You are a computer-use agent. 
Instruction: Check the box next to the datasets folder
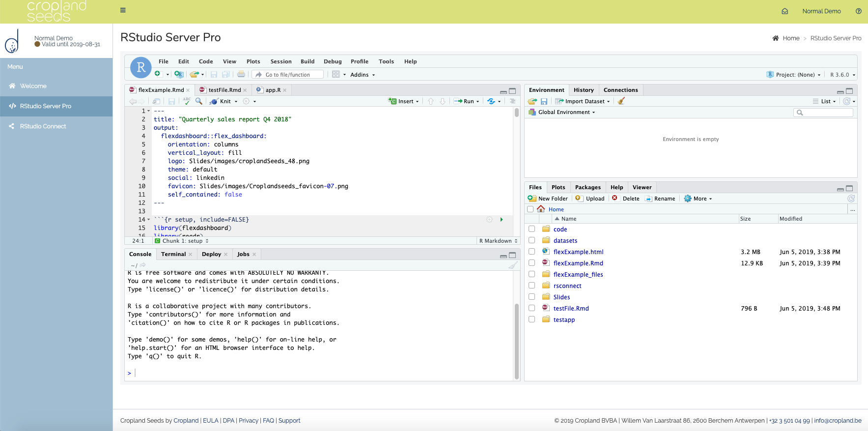click(x=532, y=240)
